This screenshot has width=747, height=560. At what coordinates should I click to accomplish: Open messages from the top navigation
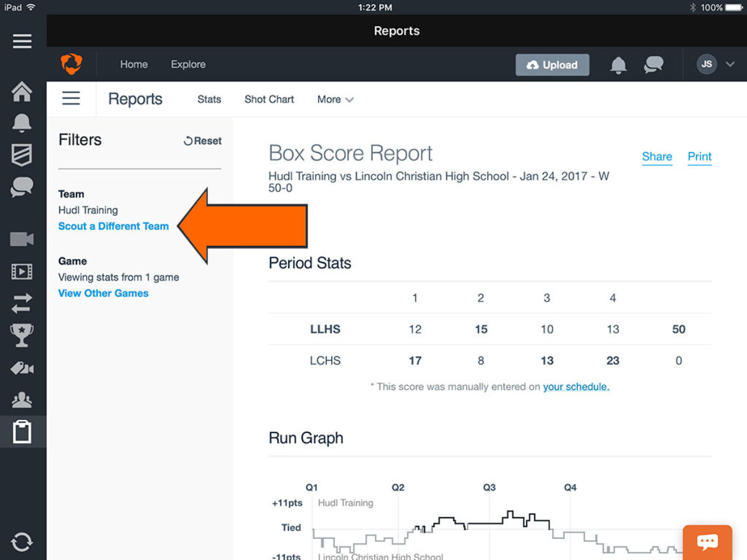[653, 64]
